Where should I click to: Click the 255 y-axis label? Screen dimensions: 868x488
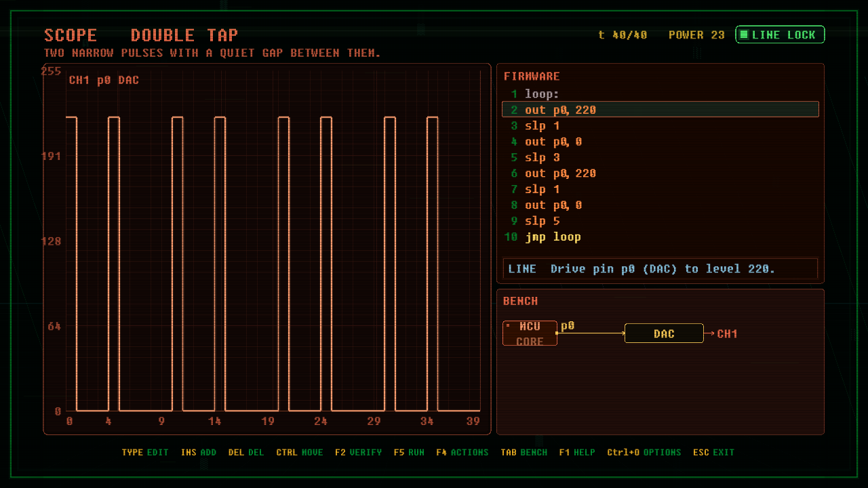(52, 71)
